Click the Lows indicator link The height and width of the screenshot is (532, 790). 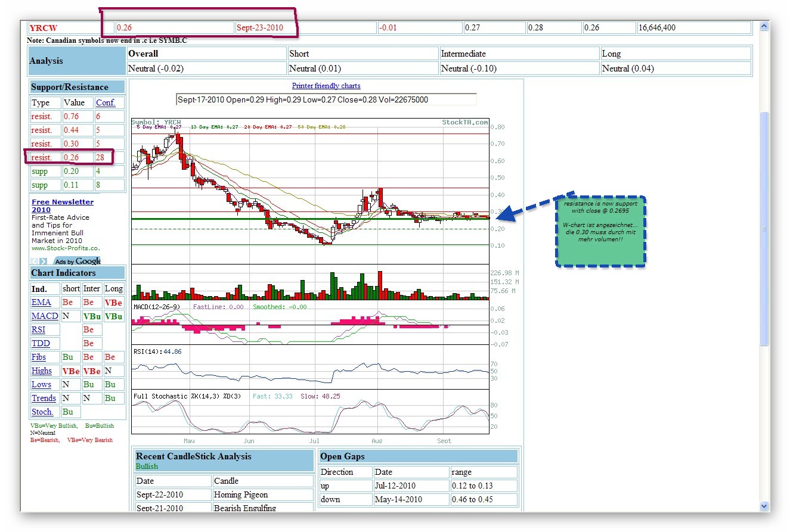[39, 384]
